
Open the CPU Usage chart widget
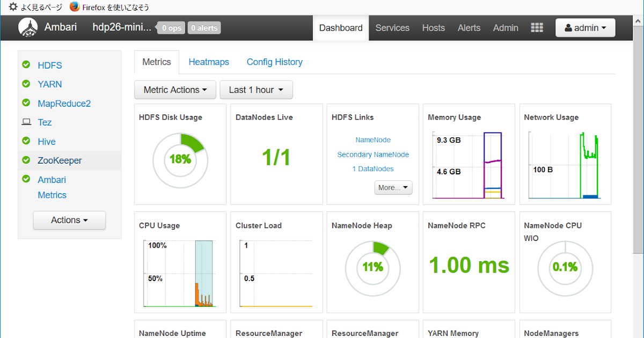click(180, 262)
